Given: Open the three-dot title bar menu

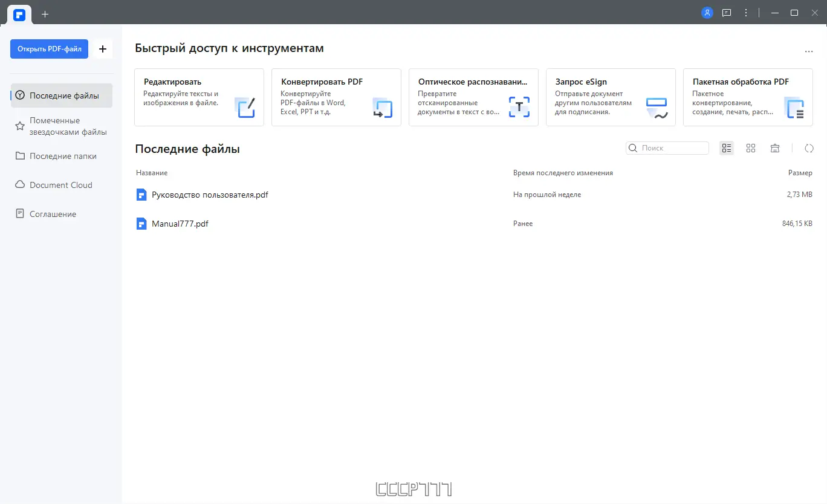Looking at the screenshot, I should pos(746,13).
